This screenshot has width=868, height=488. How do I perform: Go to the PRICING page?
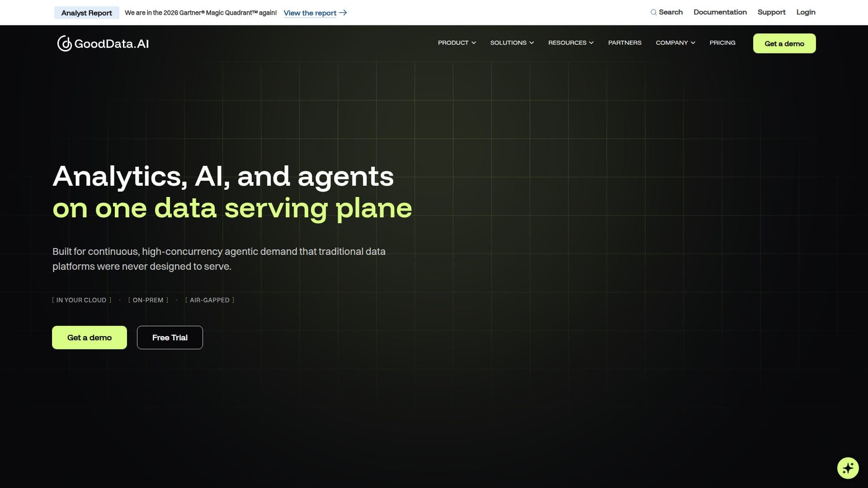[722, 42]
